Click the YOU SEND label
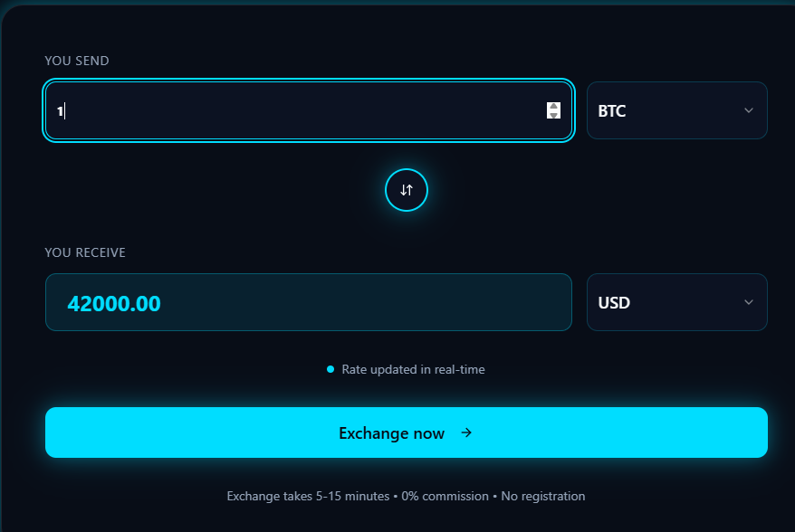The image size is (795, 532). tap(77, 61)
